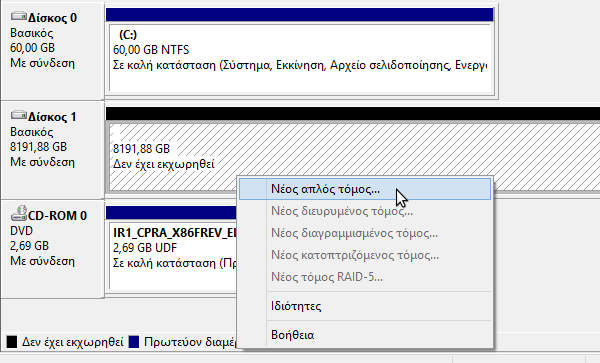Viewport: 600px width, 363px height.
Task: Click 'Με σύνδεση' status under Δίσκος 0
Action: click(x=42, y=63)
